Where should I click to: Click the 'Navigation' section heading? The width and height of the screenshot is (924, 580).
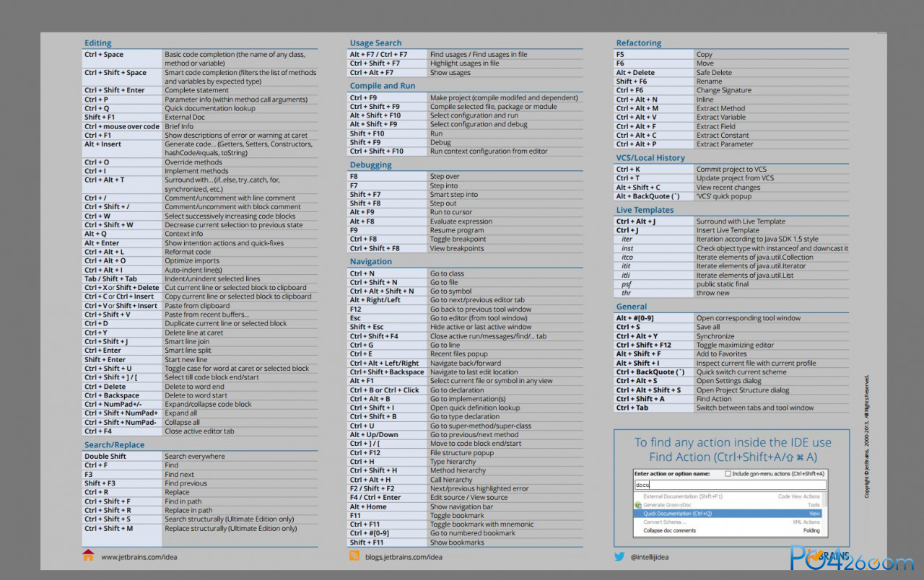(x=370, y=262)
